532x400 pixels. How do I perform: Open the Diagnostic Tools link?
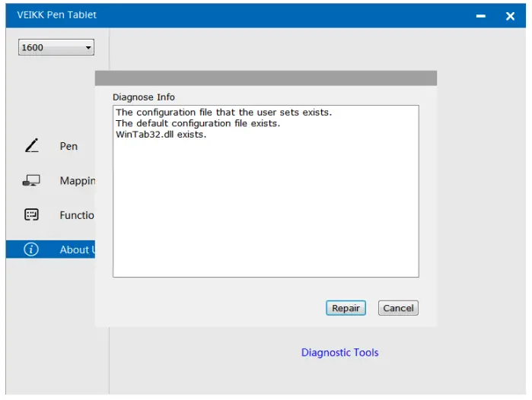point(340,353)
